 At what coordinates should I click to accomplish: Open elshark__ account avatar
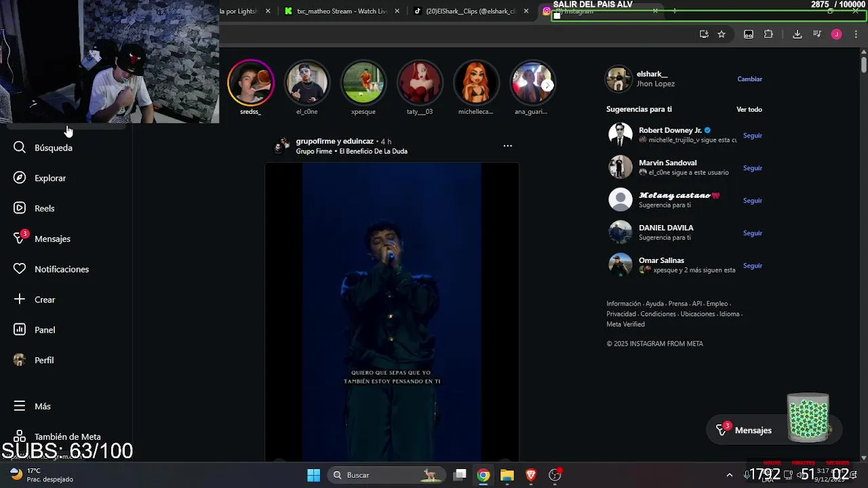[x=618, y=79]
